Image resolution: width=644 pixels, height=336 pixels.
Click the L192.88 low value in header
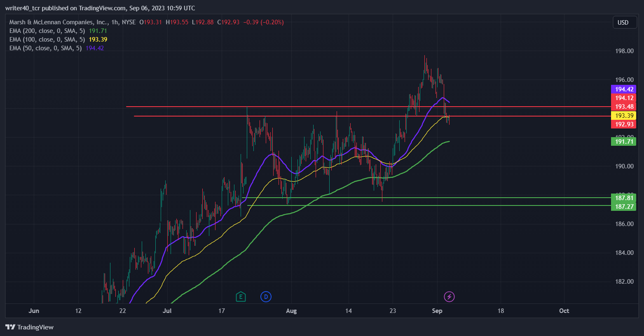203,22
